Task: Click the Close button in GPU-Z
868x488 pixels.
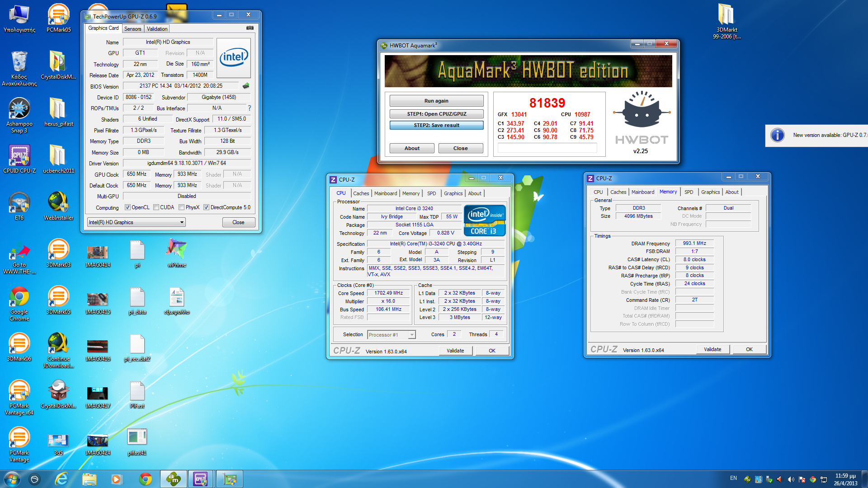Action: coord(238,222)
